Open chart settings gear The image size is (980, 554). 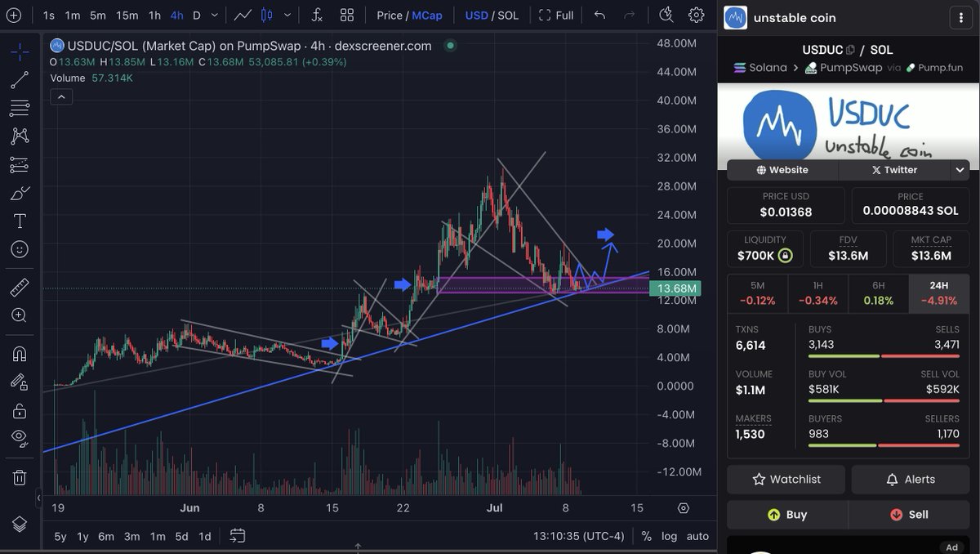tap(696, 15)
